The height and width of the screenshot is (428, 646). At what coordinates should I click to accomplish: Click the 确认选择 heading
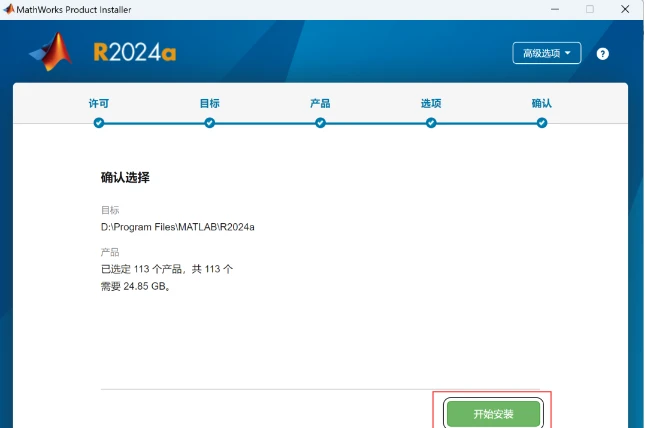click(125, 178)
